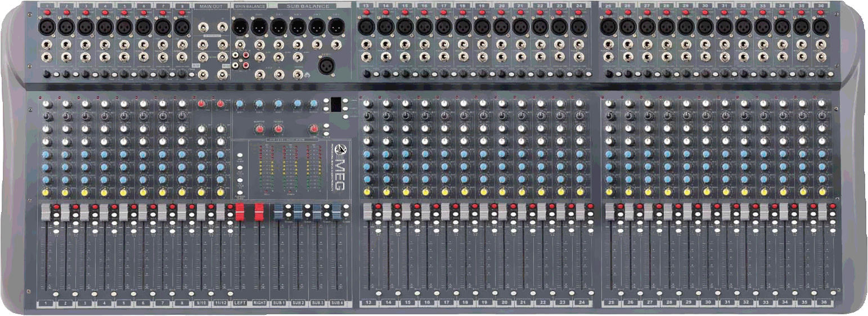Click the channel 8 fader cap

click(182, 212)
